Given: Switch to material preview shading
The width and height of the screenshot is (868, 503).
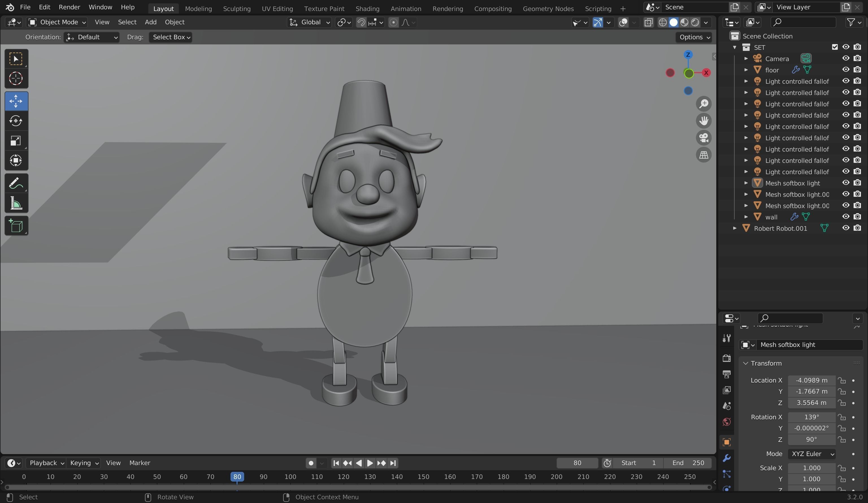Looking at the screenshot, I should (684, 22).
